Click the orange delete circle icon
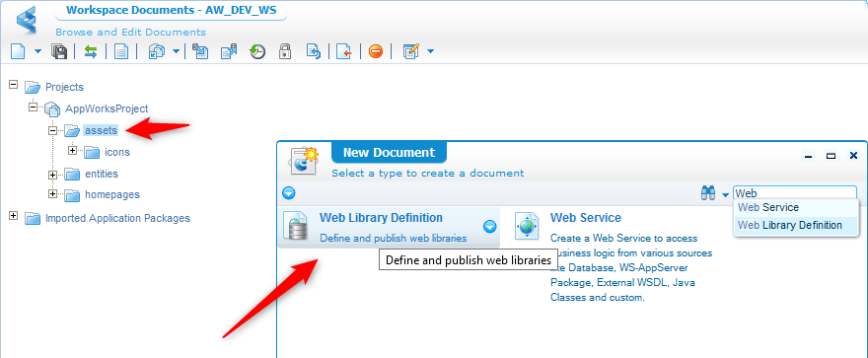Image resolution: width=868 pixels, height=358 pixels. click(x=376, y=51)
